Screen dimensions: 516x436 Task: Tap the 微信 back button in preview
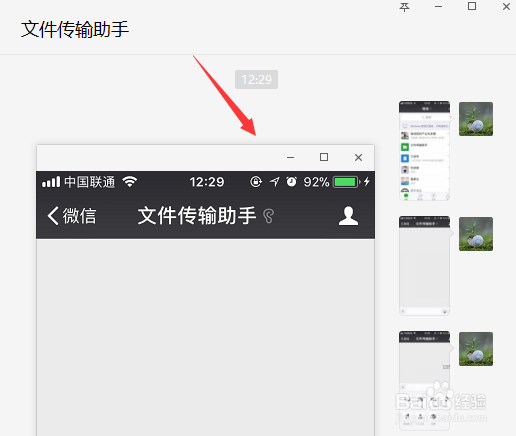[x=72, y=216]
